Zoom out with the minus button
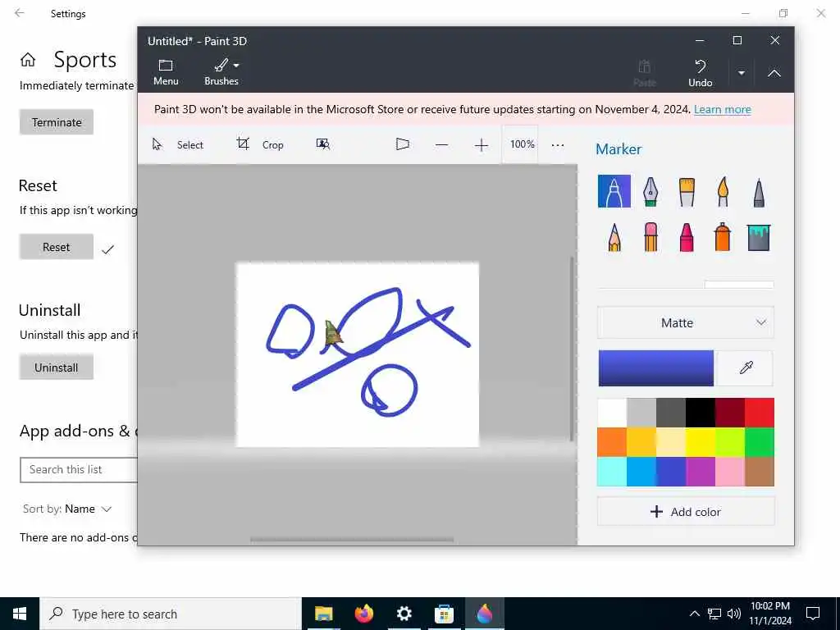 coord(441,144)
